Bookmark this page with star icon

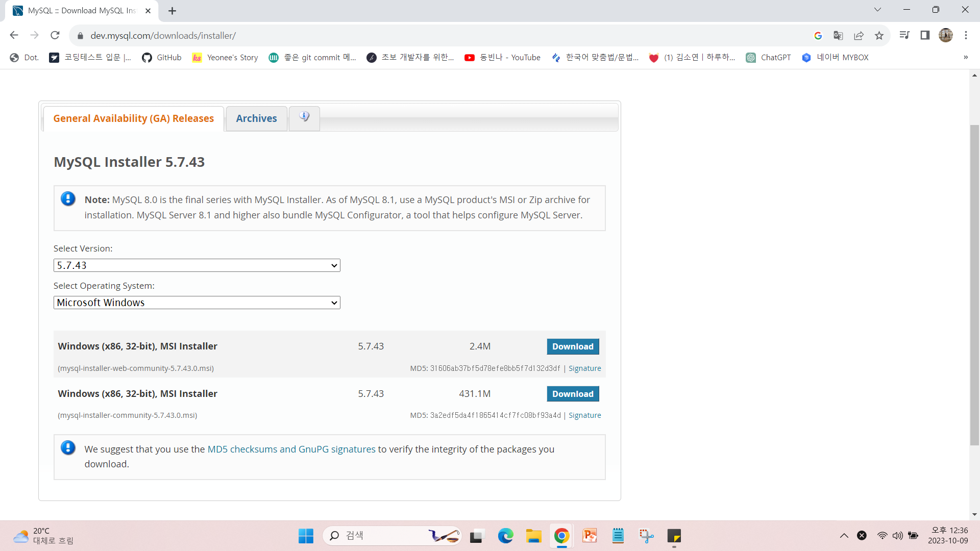coord(879,35)
